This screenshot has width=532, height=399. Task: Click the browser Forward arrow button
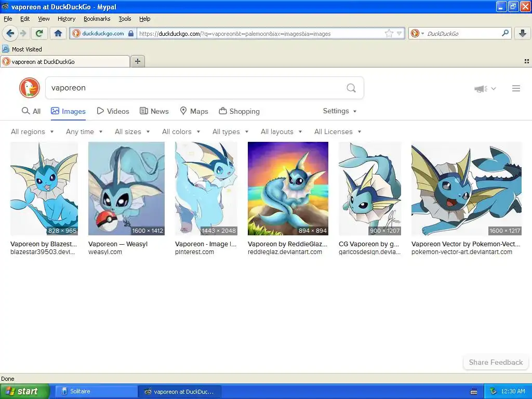[x=23, y=33]
